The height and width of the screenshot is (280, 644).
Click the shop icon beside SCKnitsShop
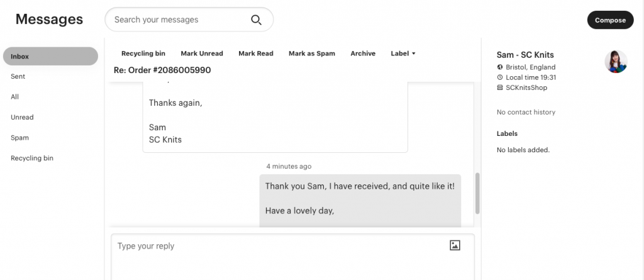coord(500,87)
